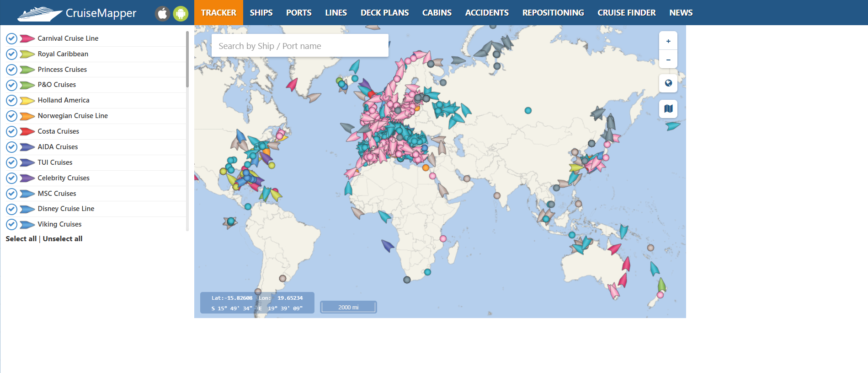The image size is (868, 373).
Task: Toggle AIDA Cruises checkbox
Action: click(x=11, y=147)
